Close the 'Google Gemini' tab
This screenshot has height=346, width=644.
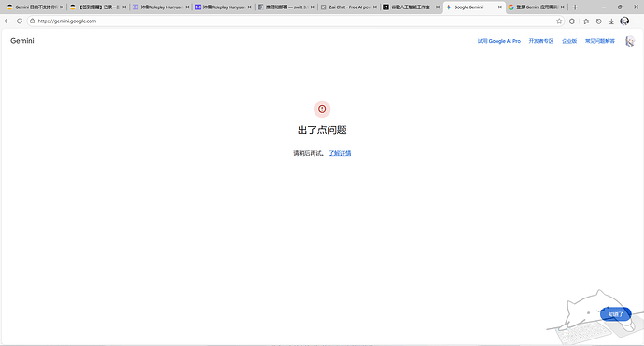[x=500, y=7]
